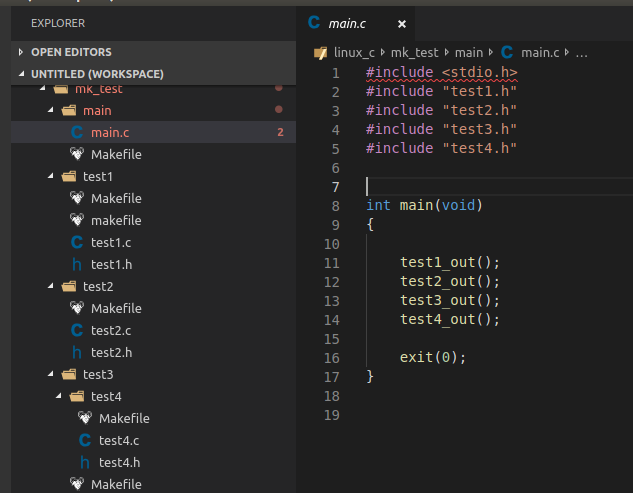
Task: Select mk_test in the breadcrumb
Action: coord(414,53)
